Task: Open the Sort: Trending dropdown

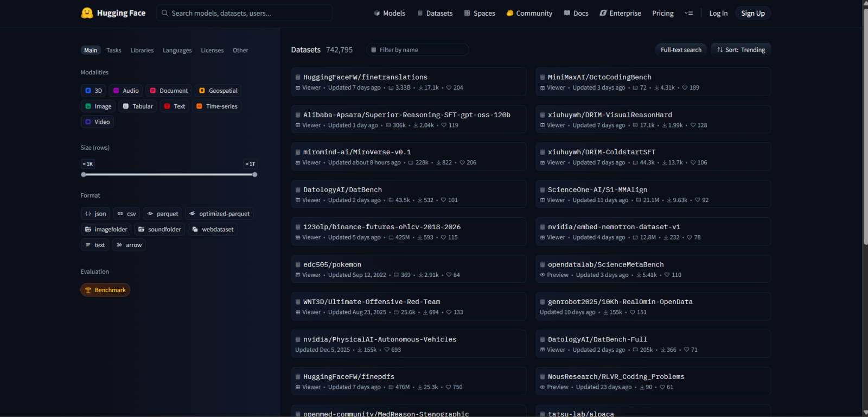Action: point(741,50)
